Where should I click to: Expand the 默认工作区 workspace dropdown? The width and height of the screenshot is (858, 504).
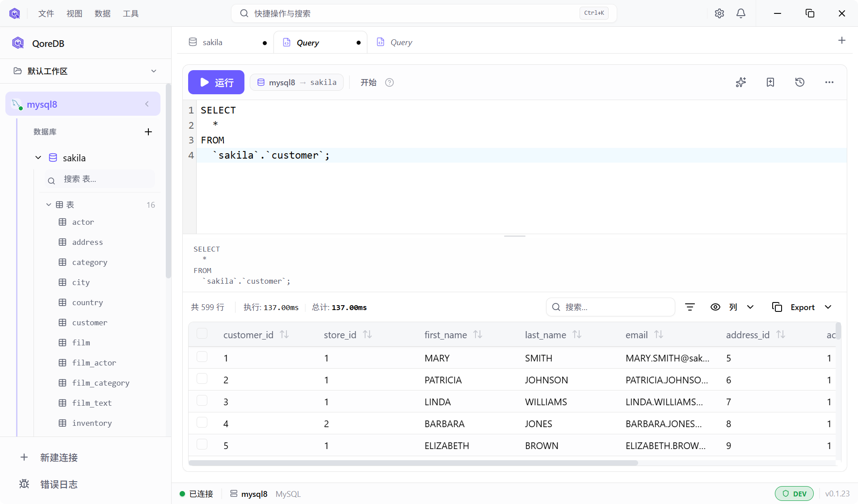[153, 71]
